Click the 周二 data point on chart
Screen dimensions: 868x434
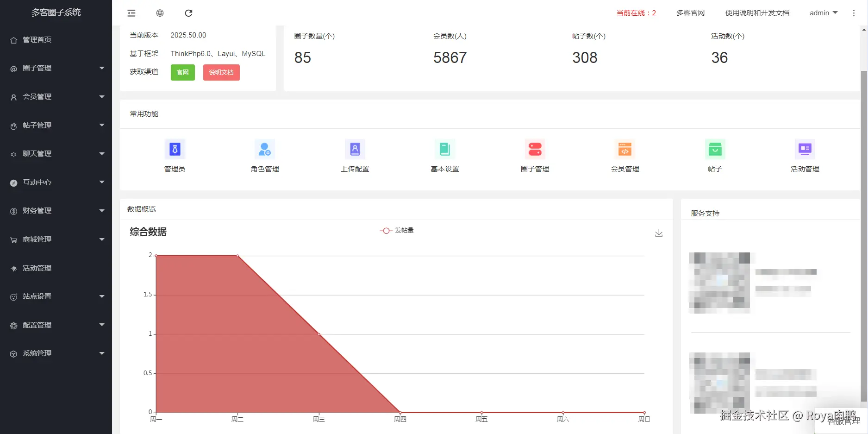coord(237,256)
